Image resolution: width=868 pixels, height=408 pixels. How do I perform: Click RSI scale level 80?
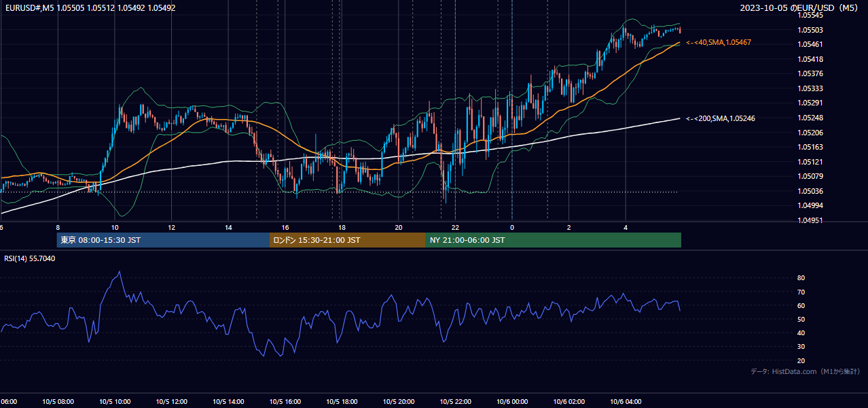[801, 278]
